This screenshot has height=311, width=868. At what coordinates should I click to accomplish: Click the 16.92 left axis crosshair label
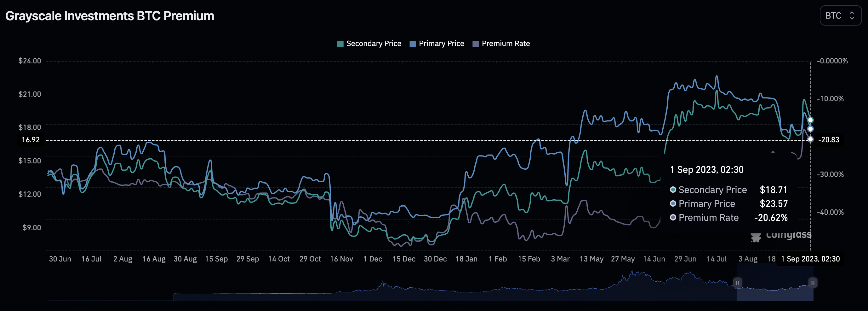coord(31,140)
